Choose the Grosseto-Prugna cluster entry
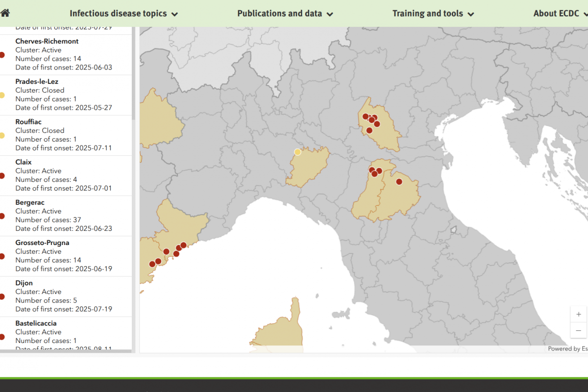 64,256
